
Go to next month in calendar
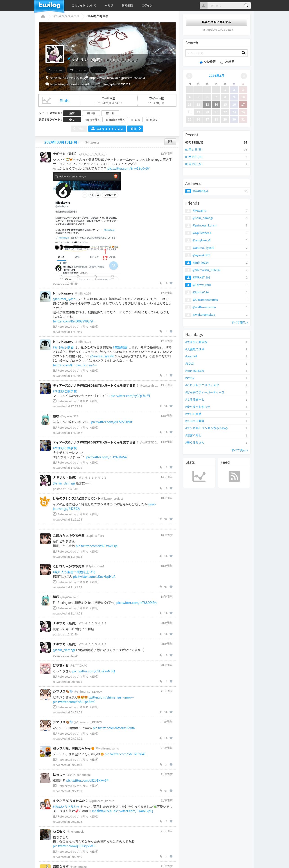coord(244,76)
